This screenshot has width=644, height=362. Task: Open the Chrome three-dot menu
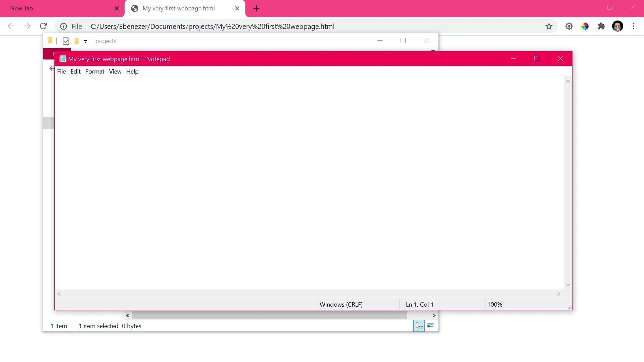(x=634, y=26)
